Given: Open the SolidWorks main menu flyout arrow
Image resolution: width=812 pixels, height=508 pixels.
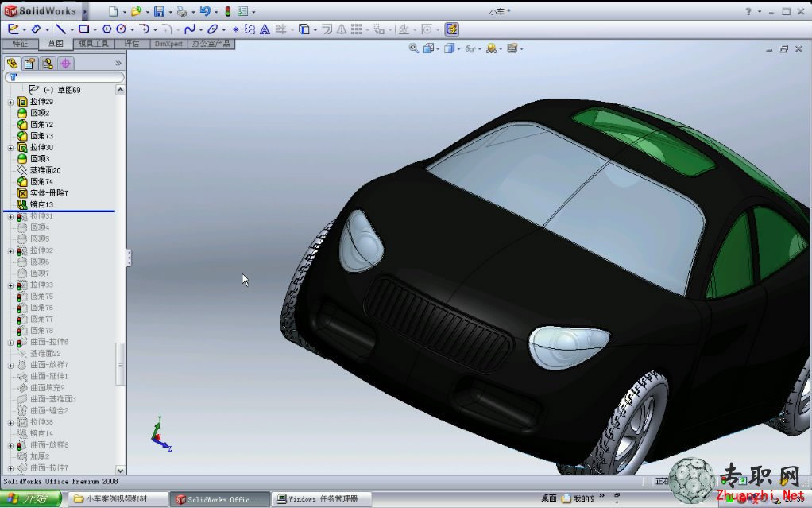Looking at the screenshot, I should coord(85,11).
